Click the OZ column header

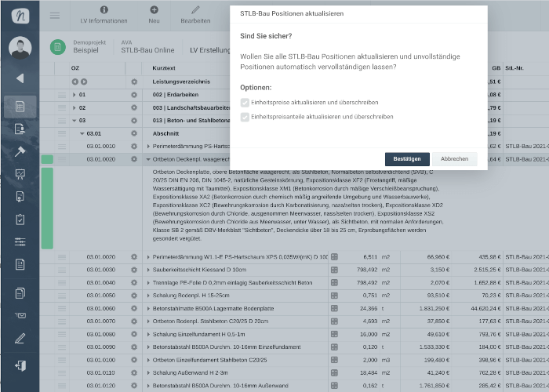pyautogui.click(x=75, y=68)
